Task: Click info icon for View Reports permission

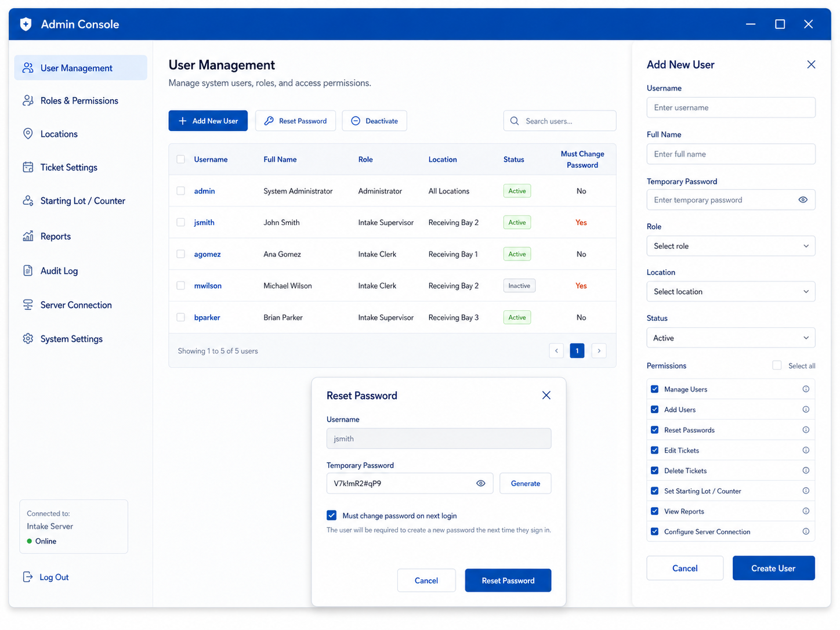Action: (806, 511)
